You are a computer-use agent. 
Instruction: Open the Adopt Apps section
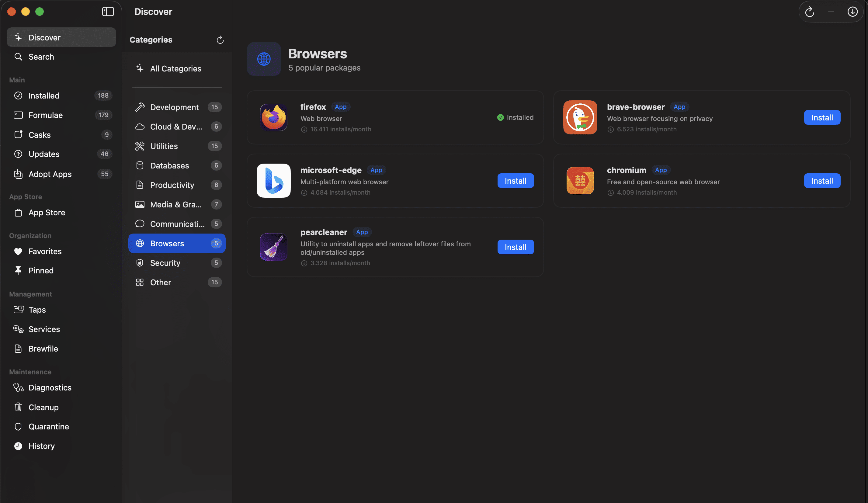coord(50,174)
